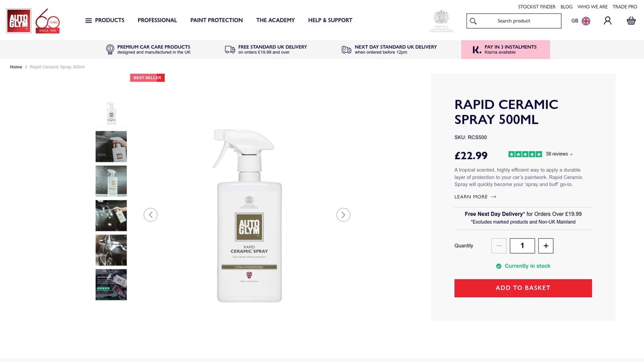The image size is (644, 362).
Task: Click the green five-star rating bar
Action: tap(524, 154)
